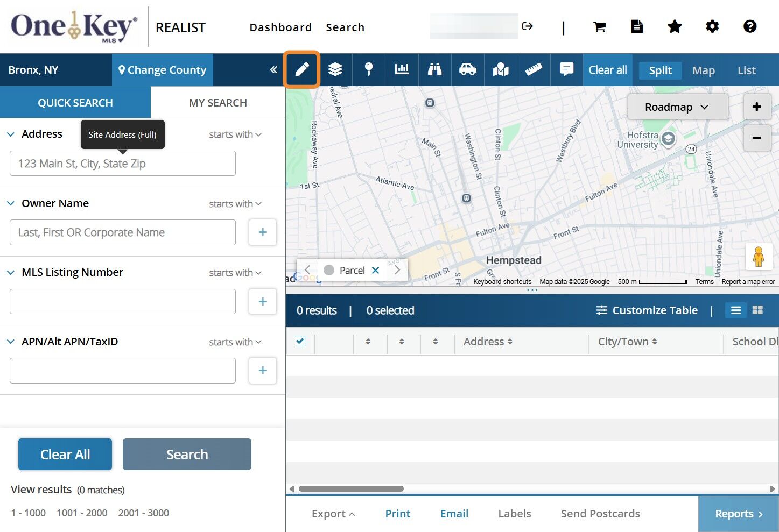Collapse the search panel with double chevron
This screenshot has width=779, height=532.
273,69
